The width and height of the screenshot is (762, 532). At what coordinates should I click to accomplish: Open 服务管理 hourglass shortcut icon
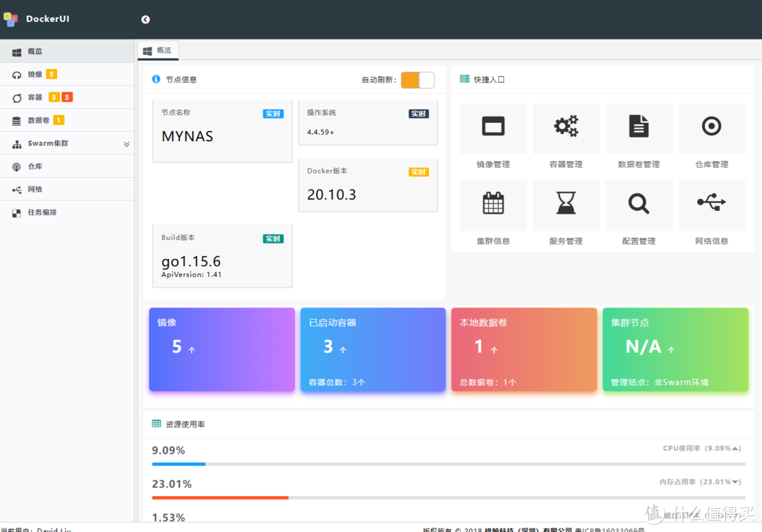tap(566, 203)
